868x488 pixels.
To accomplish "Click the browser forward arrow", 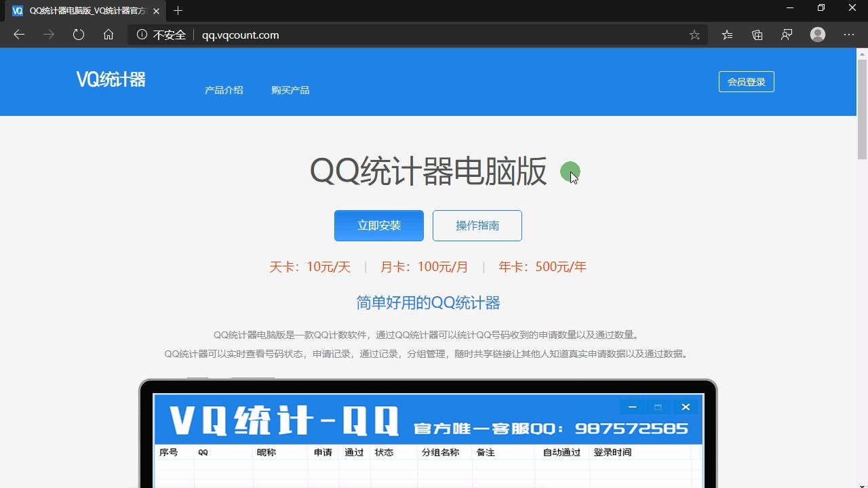I will pos(49,35).
